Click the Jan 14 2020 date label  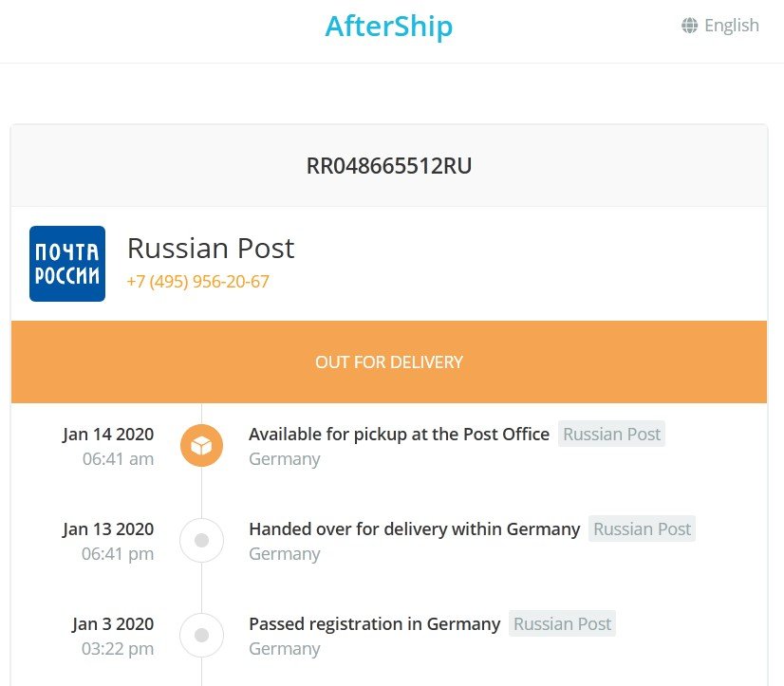[x=108, y=434]
